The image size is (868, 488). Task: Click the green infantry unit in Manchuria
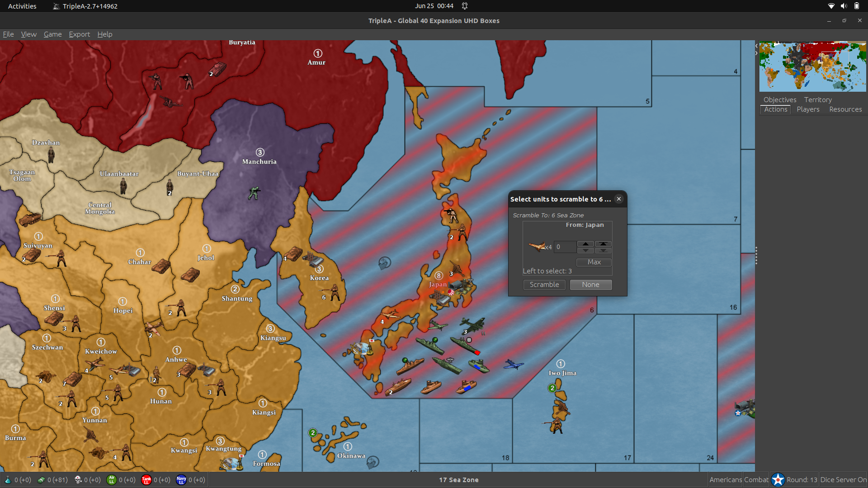[254, 193]
